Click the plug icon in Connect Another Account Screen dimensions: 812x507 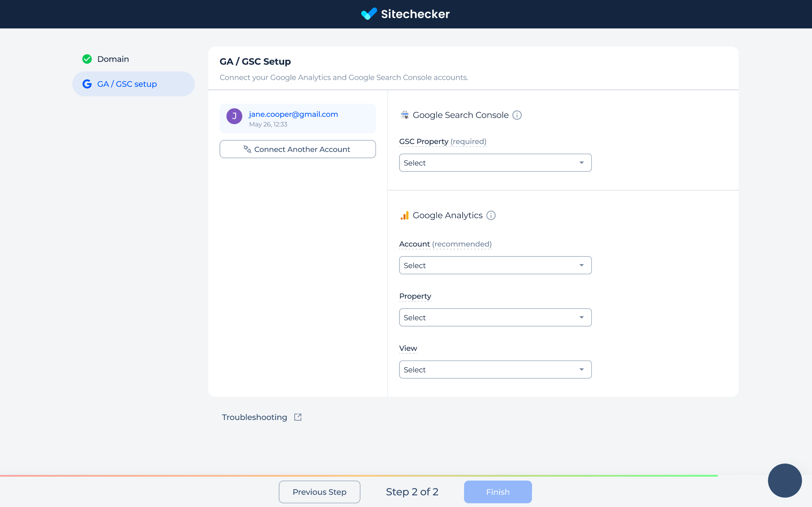click(x=247, y=149)
